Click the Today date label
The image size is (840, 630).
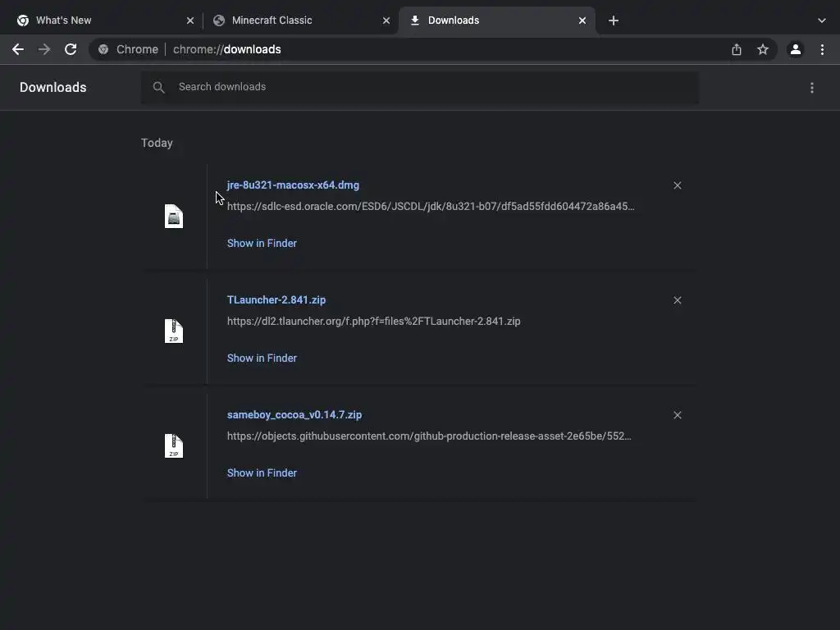pos(157,143)
